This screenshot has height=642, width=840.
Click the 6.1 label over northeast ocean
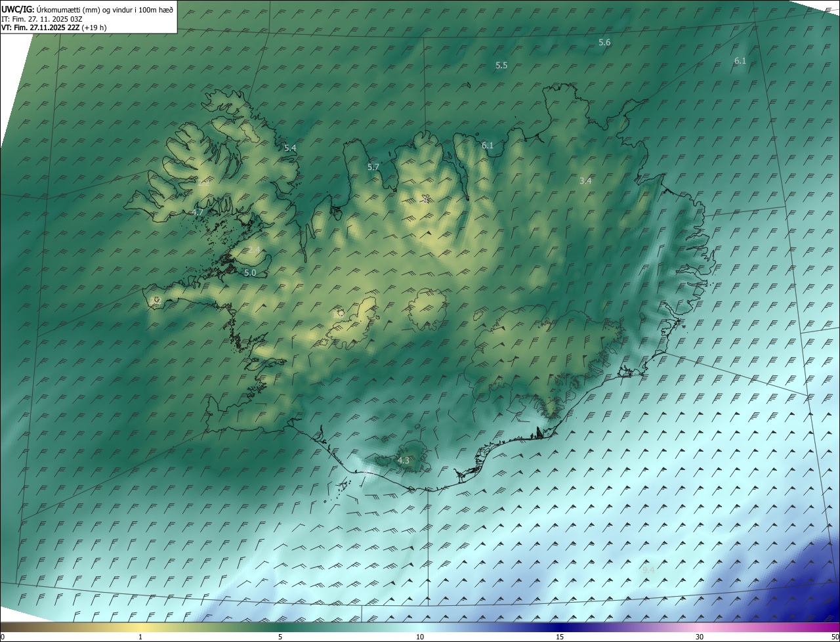pyautogui.click(x=740, y=61)
